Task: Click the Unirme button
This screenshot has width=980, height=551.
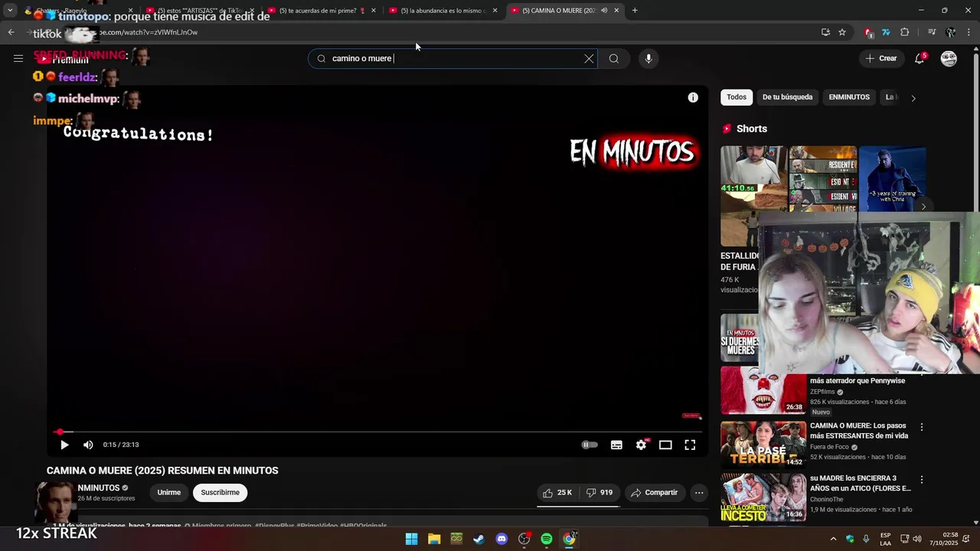Action: click(169, 493)
